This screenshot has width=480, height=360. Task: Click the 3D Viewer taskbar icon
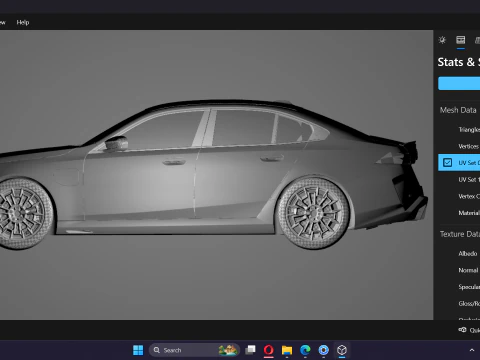[342, 350]
